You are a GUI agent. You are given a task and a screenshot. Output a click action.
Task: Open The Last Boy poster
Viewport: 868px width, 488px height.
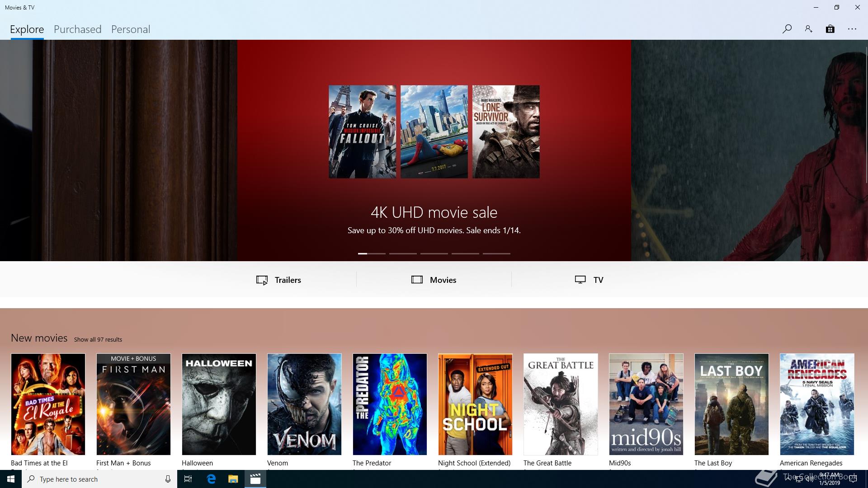731,404
